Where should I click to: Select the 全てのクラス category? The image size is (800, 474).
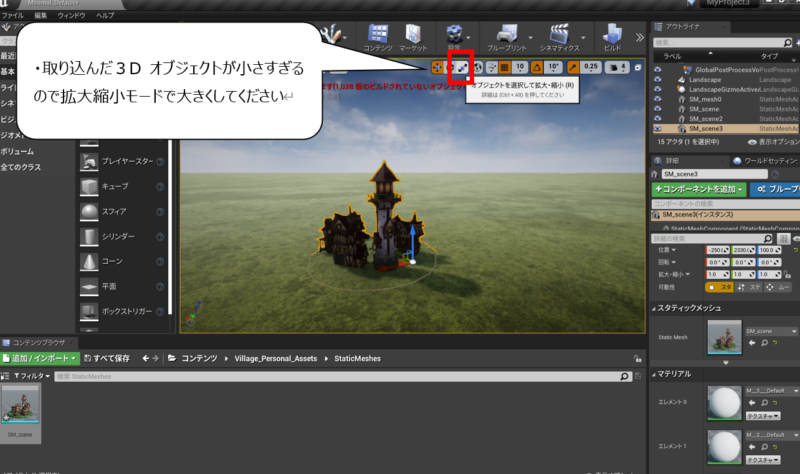20,167
